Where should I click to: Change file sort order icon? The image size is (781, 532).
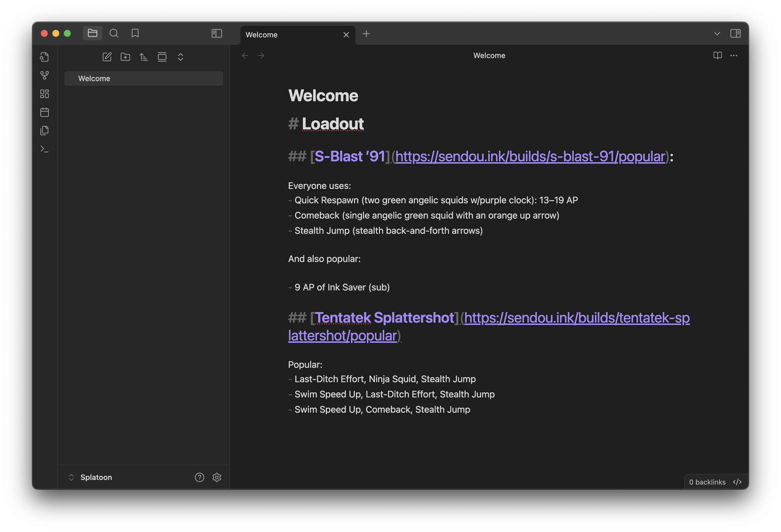(144, 57)
